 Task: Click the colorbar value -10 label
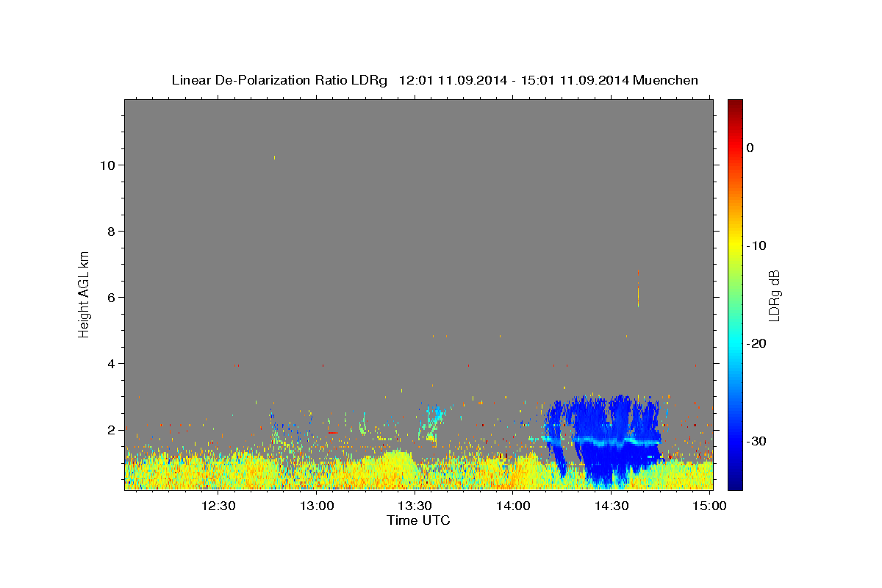click(x=756, y=245)
